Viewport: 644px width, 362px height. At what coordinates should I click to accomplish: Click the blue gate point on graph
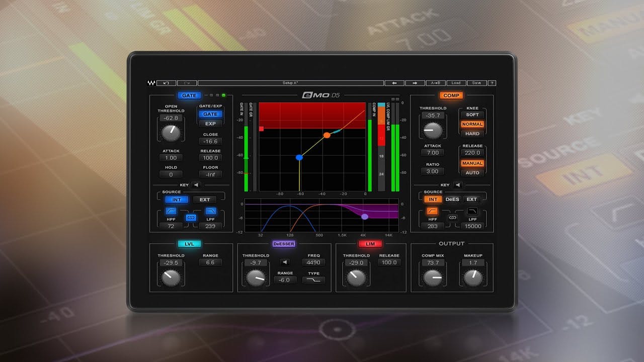coord(299,157)
